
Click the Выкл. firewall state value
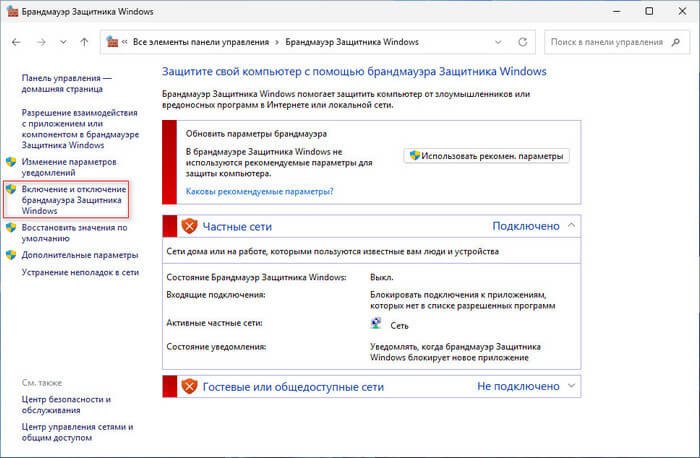tap(382, 277)
